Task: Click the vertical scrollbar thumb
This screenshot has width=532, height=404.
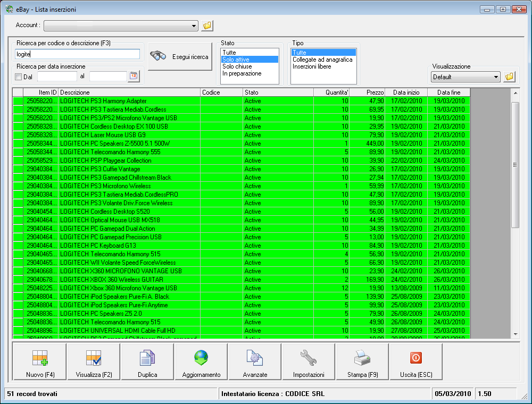Action: [x=516, y=165]
